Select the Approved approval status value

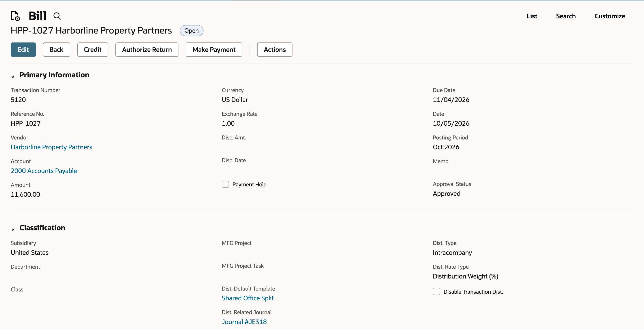pyautogui.click(x=447, y=194)
